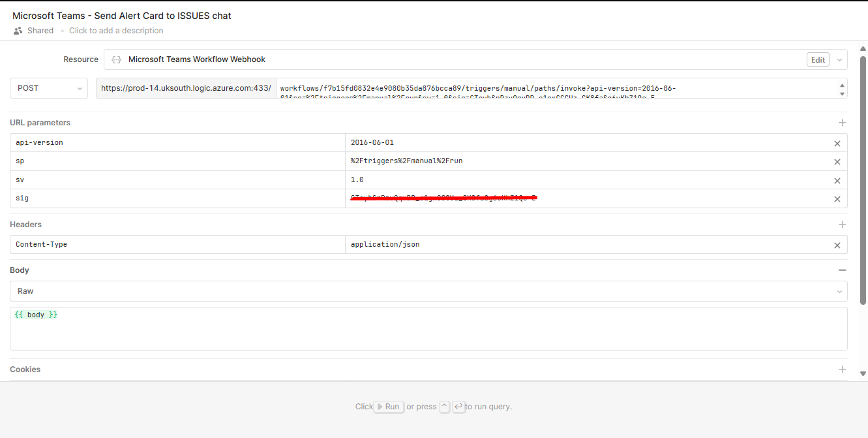Click to add a description
This screenshot has width=868, height=438.
click(116, 31)
